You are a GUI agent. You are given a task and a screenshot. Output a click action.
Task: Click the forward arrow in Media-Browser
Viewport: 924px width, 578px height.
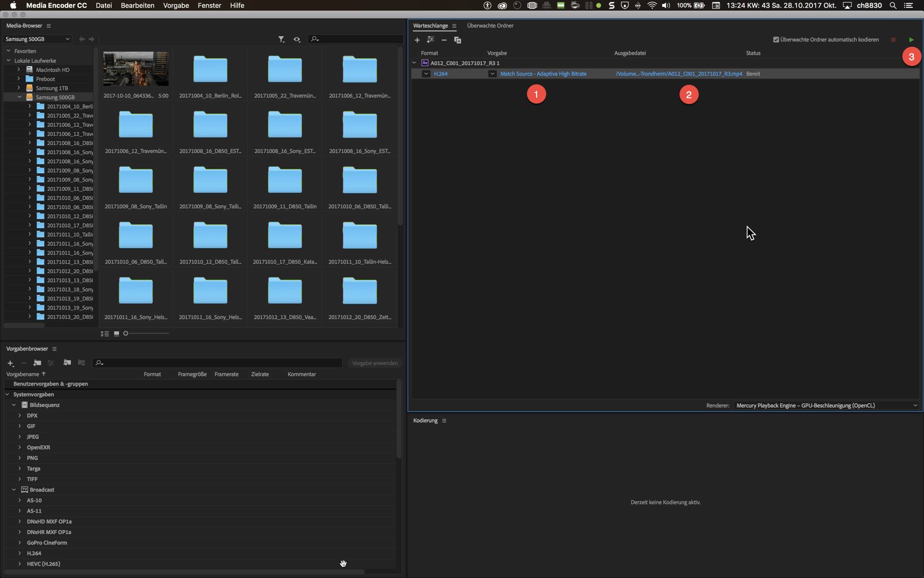click(x=91, y=39)
